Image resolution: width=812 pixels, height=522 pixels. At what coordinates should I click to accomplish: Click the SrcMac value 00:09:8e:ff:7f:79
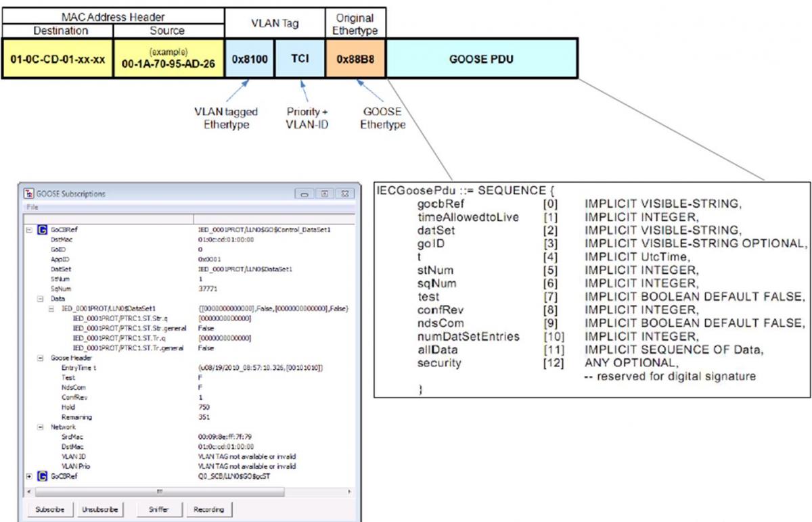[226, 437]
